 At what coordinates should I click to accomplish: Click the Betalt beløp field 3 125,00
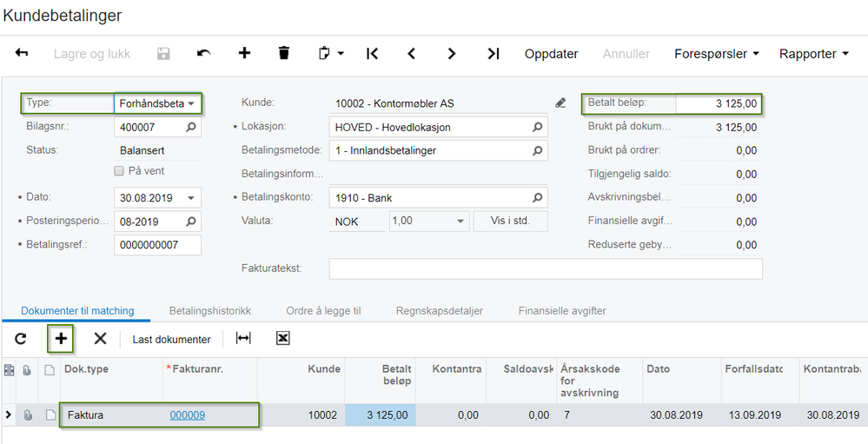pyautogui.click(x=718, y=103)
